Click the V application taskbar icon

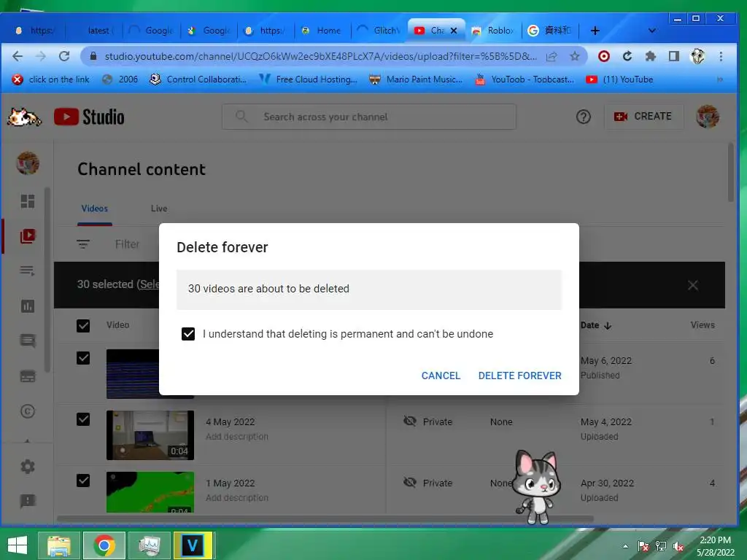point(193,545)
